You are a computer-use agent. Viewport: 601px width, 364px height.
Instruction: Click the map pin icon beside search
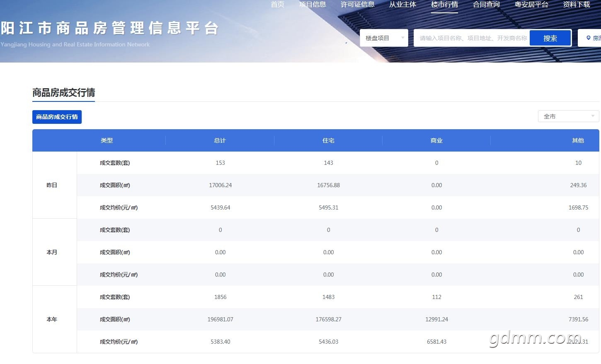coord(589,38)
